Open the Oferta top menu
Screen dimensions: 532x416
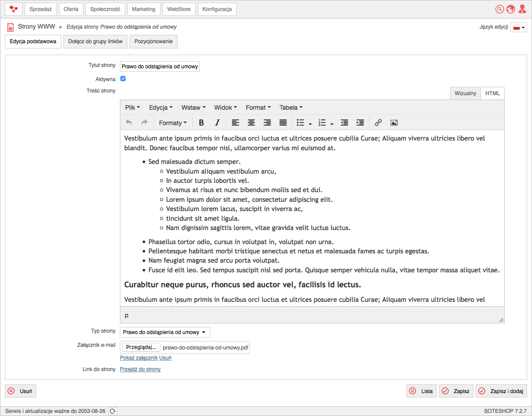71,9
